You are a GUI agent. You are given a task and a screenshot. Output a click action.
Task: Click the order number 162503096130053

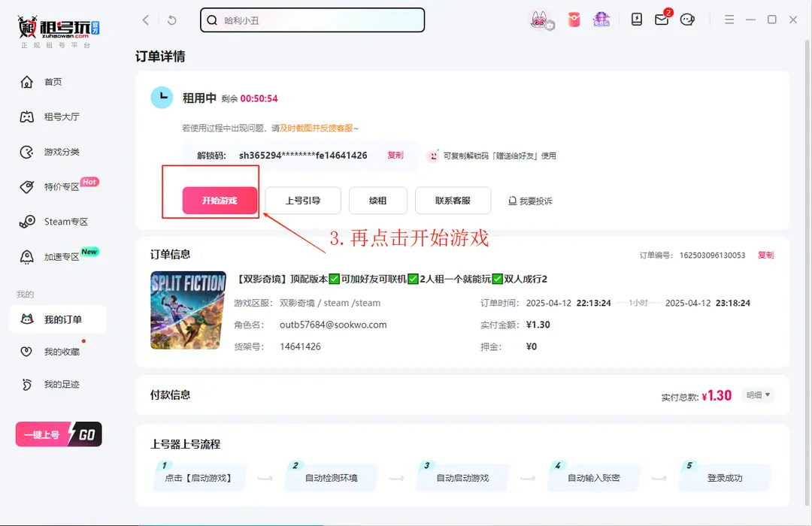pos(712,255)
